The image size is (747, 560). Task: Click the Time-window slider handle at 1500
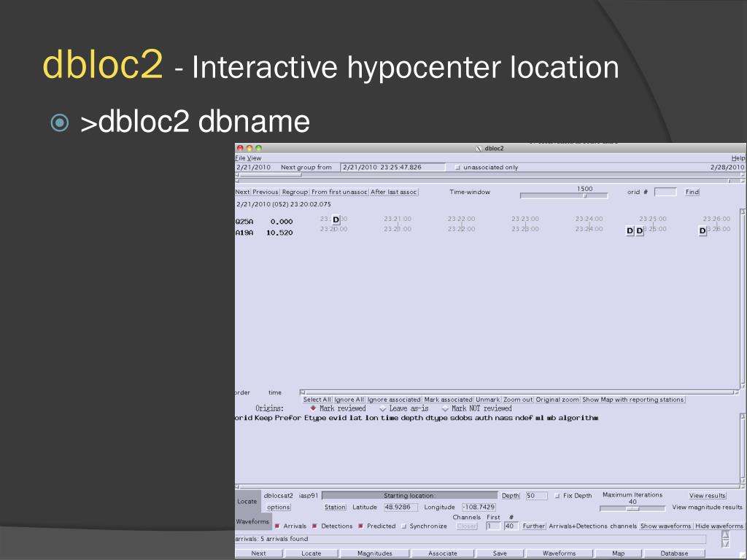585,195
